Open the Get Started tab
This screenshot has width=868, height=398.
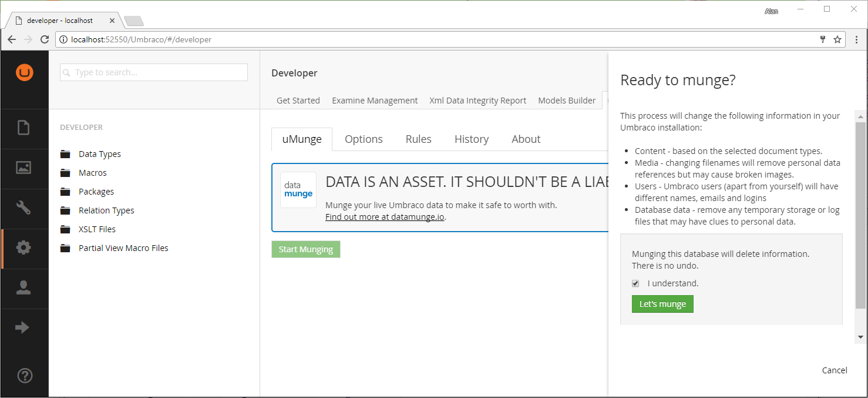pyautogui.click(x=298, y=101)
